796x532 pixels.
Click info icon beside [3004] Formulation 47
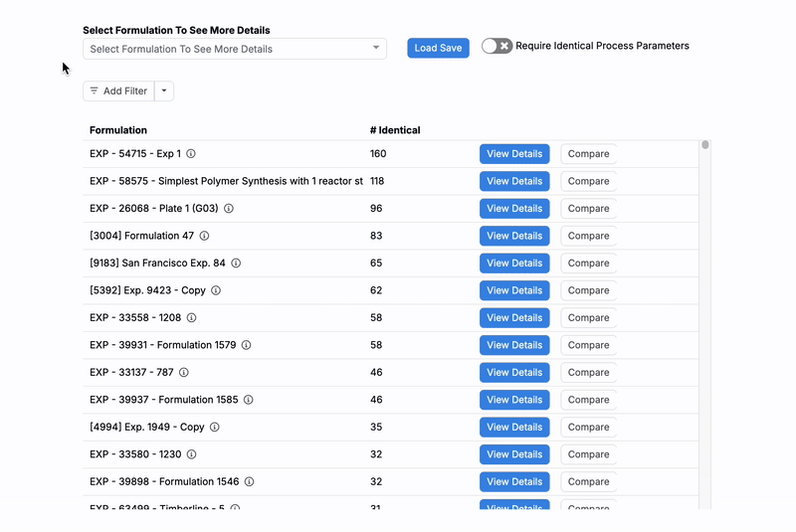click(x=204, y=237)
